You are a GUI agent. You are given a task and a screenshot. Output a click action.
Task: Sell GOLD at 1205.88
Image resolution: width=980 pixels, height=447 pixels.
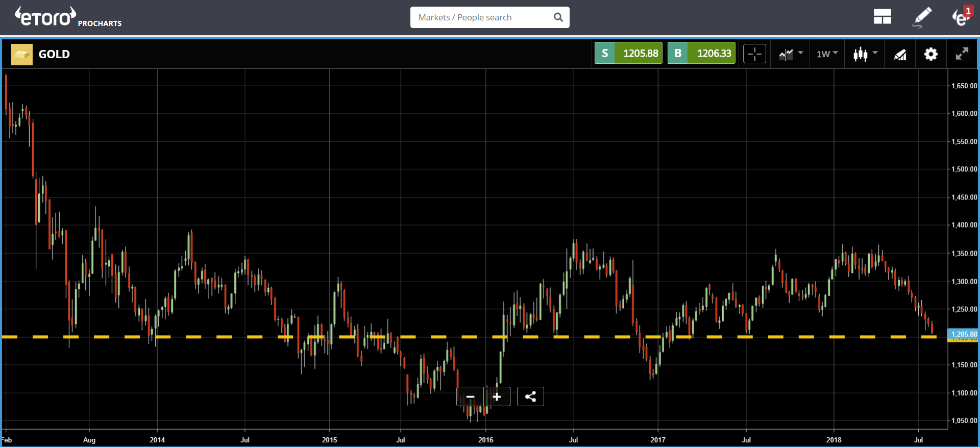(x=628, y=53)
